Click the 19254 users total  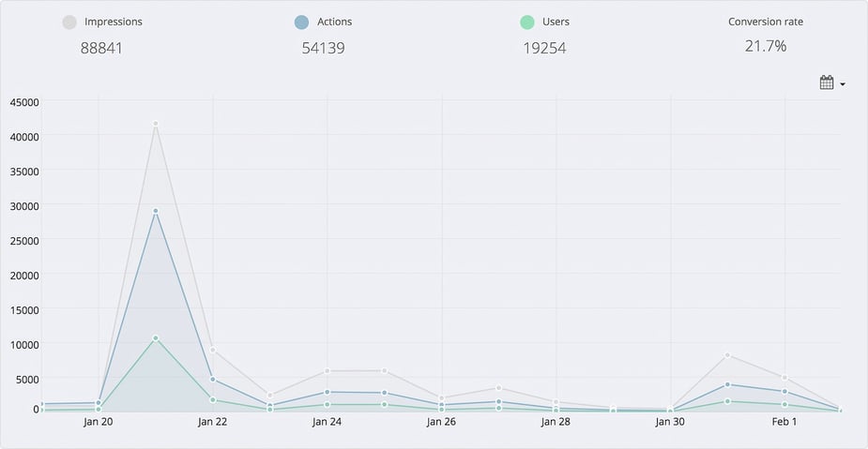[544, 47]
